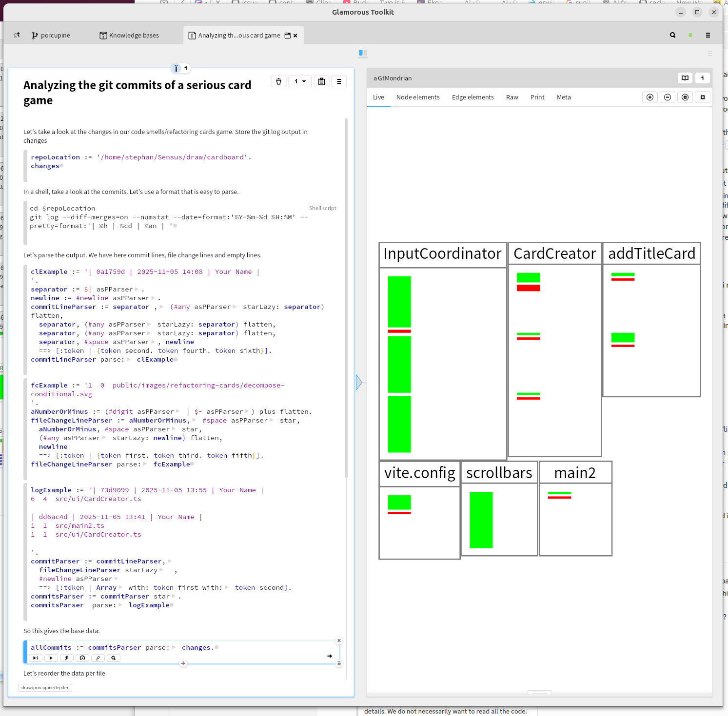Zoom in on the Mondrian view

click(649, 97)
